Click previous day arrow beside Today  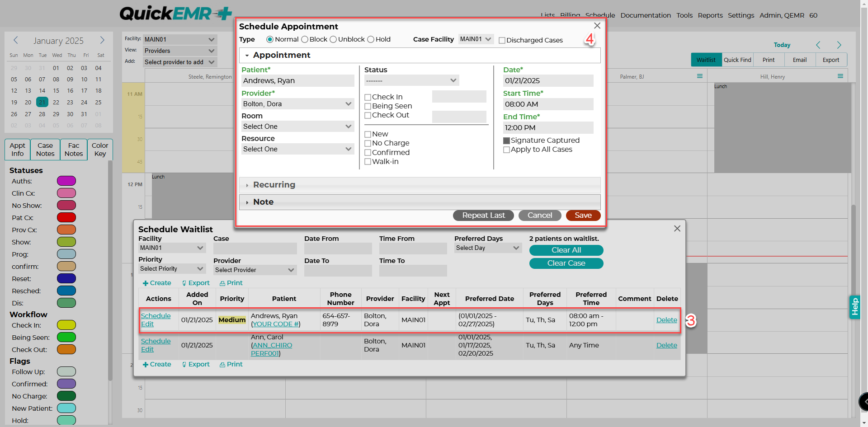(x=818, y=45)
